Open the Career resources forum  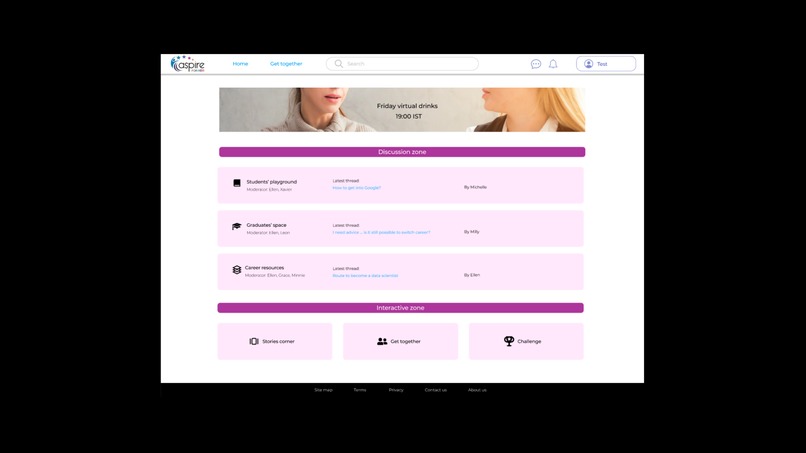click(264, 267)
